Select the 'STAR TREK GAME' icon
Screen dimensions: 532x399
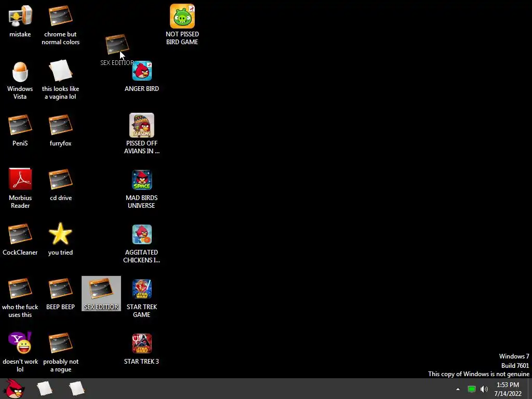(142, 289)
